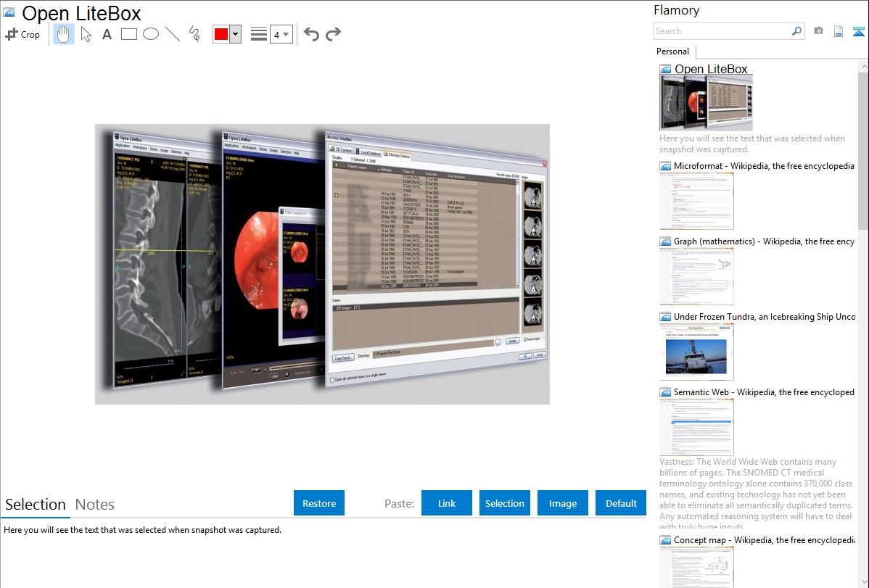
Task: Pick the rectangle shape tool
Action: [129, 34]
